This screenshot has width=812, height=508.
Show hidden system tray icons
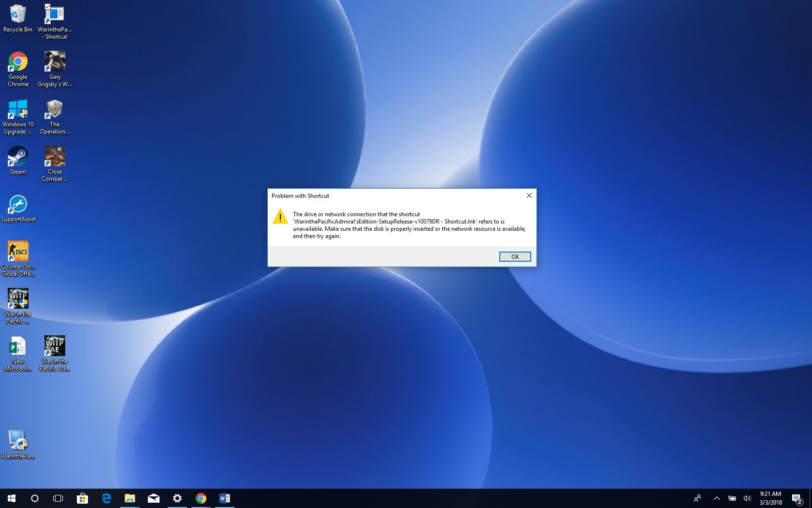pyautogui.click(x=717, y=498)
